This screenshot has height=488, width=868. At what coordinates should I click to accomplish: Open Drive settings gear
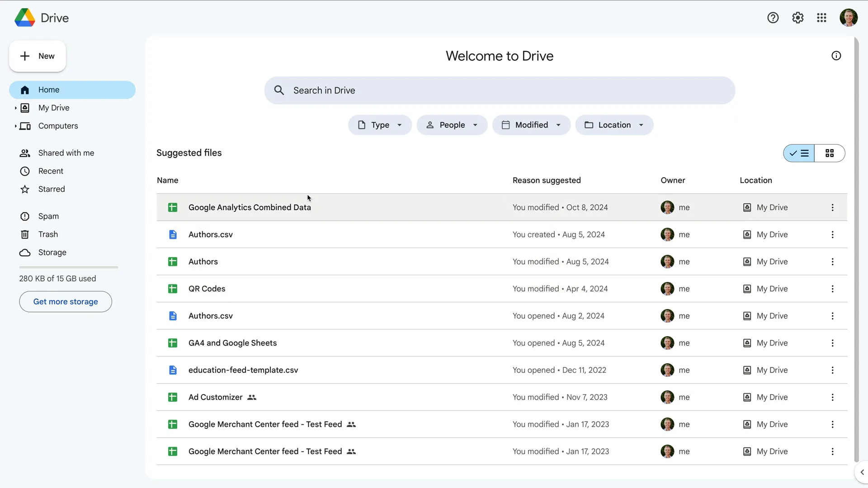point(797,18)
